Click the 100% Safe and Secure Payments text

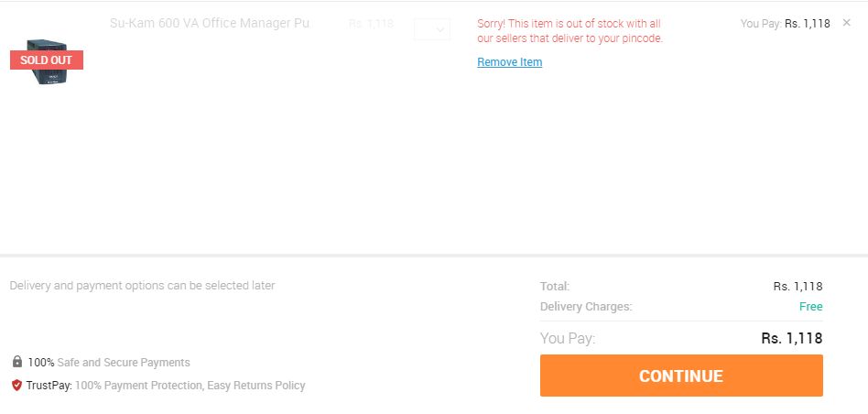tap(109, 363)
